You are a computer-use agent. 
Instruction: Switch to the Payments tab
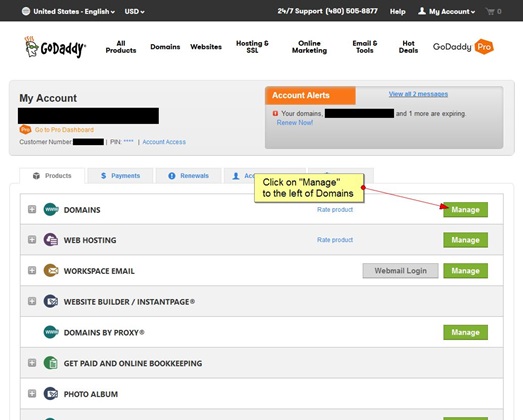(x=120, y=176)
